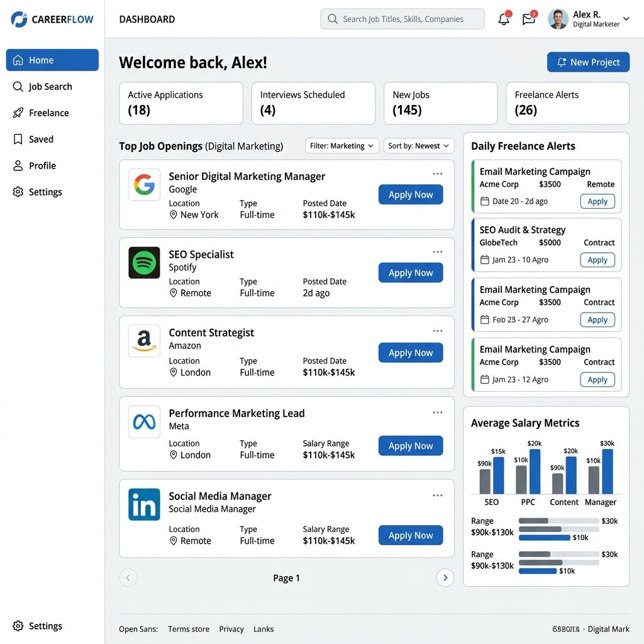Click the blue PPC salary bar
The image size is (644, 644).
click(x=535, y=472)
